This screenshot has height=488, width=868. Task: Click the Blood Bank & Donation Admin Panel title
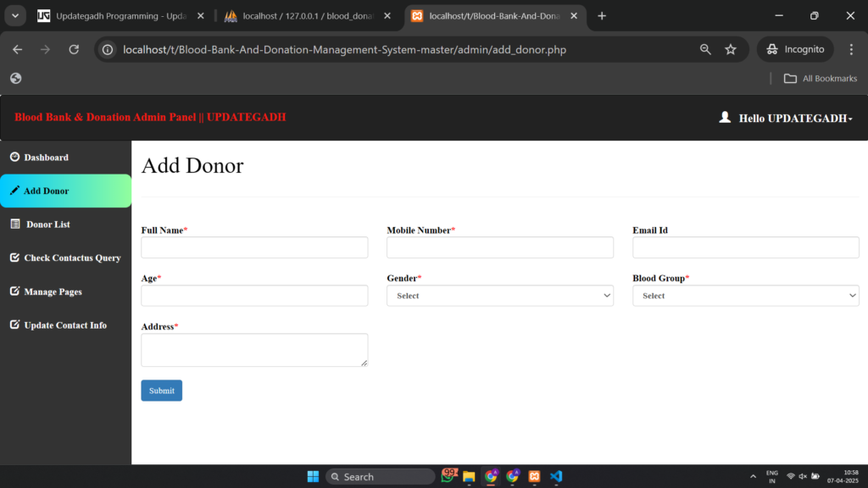(x=150, y=117)
